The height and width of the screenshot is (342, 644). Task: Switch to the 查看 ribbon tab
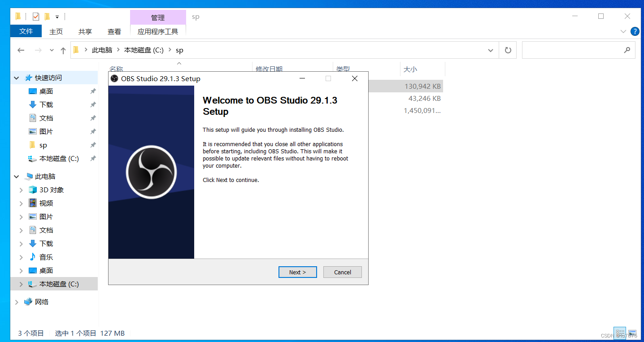coord(114,31)
